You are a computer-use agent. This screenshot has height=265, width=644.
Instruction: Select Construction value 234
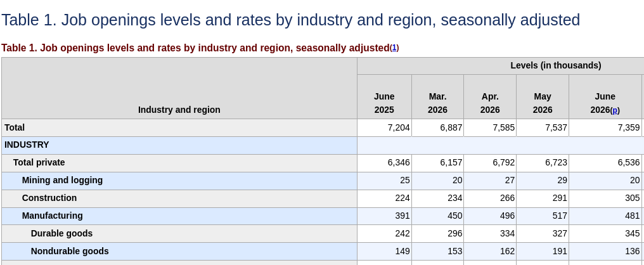tap(455, 198)
